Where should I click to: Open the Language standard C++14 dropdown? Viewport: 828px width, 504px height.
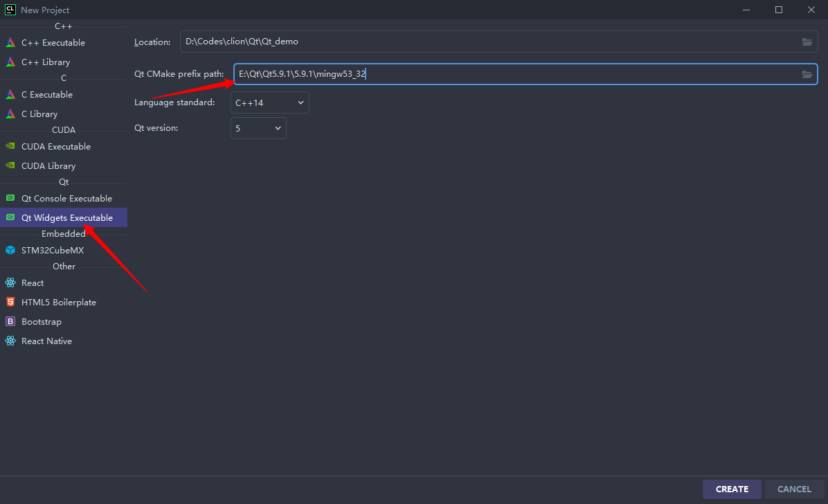coord(270,102)
